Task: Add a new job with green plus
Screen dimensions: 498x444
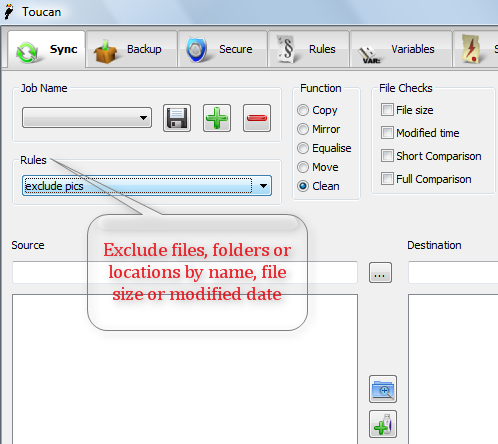Action: click(x=217, y=118)
